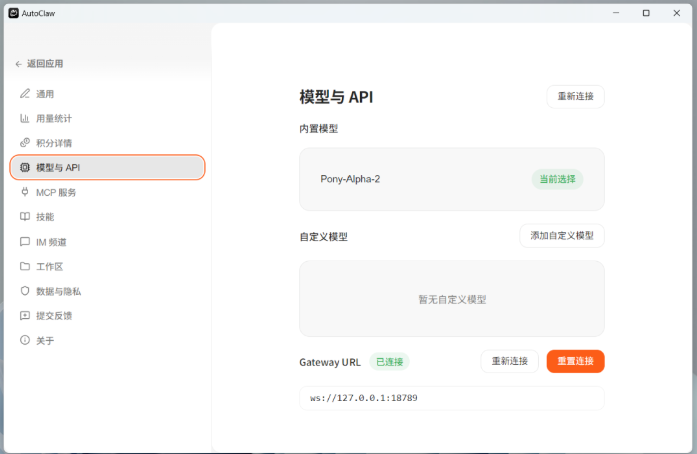Viewport: 697px width, 454px height.
Task: Click the 模型与 API page heading
Action: click(336, 97)
